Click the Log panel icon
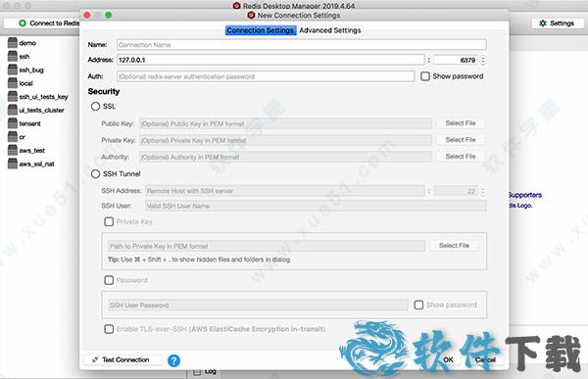This screenshot has height=379, width=588. tap(197, 372)
